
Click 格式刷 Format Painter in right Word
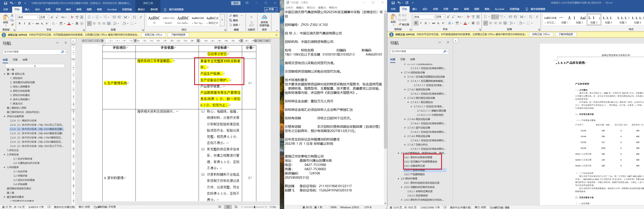pyautogui.click(x=404, y=24)
